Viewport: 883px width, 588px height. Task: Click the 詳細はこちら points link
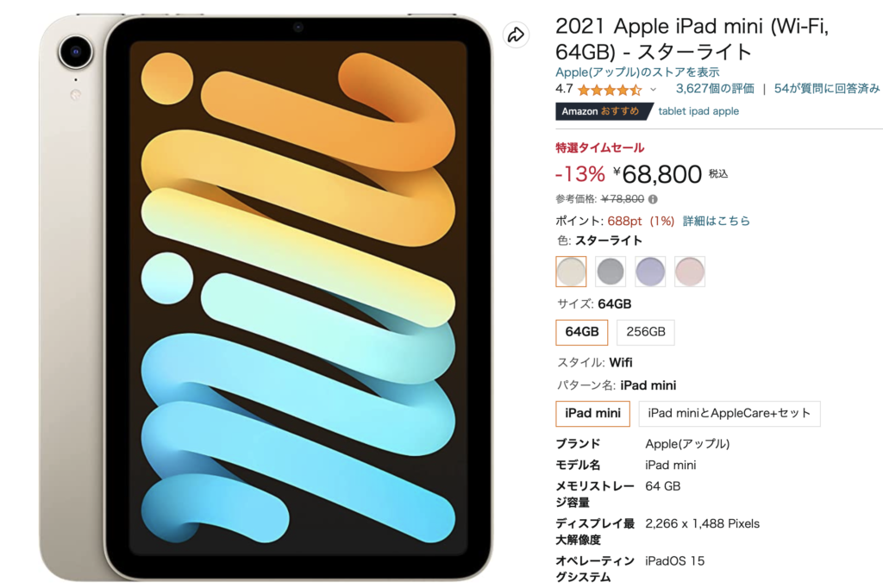click(717, 221)
